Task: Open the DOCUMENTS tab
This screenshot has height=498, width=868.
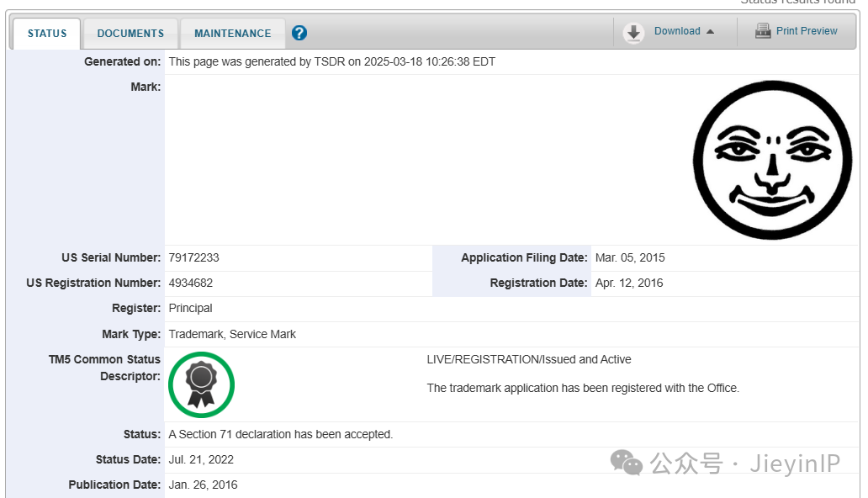Action: tap(130, 34)
